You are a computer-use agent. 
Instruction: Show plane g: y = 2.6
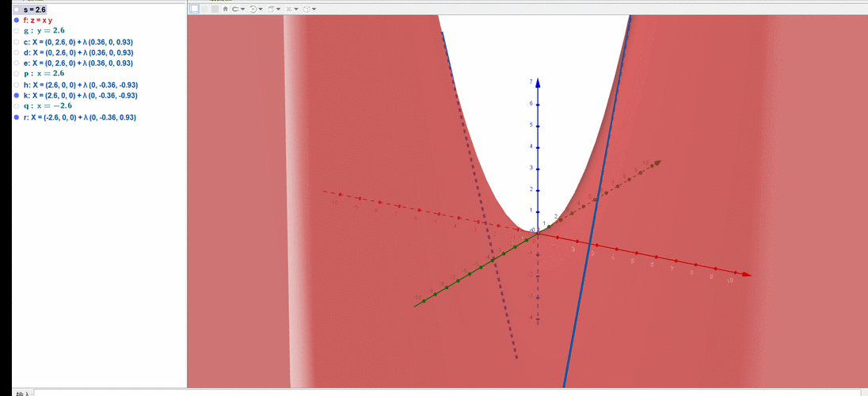tap(17, 31)
